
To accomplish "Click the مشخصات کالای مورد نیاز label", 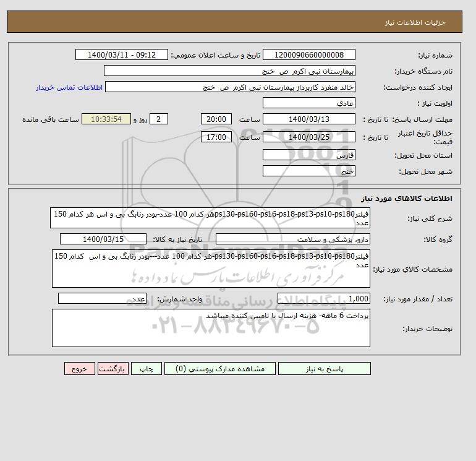I will tap(412, 269).
